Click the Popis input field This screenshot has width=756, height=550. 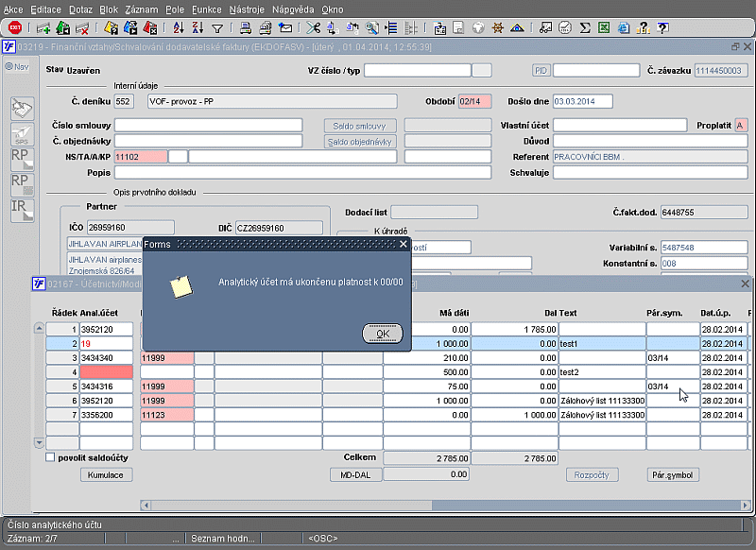click(x=302, y=173)
